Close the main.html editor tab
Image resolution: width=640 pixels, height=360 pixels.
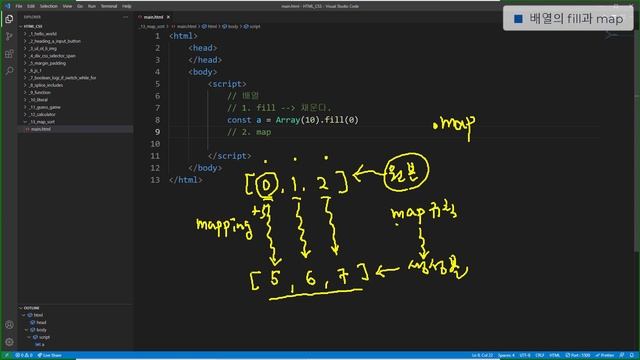click(168, 17)
